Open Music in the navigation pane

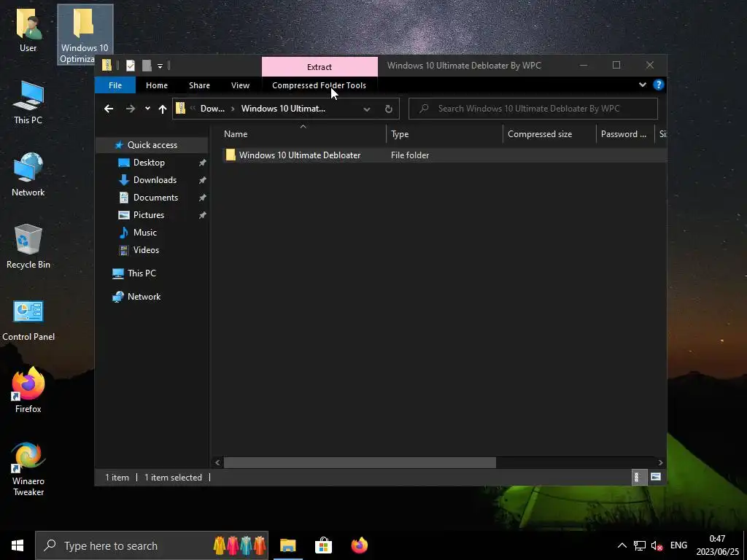[x=145, y=233]
